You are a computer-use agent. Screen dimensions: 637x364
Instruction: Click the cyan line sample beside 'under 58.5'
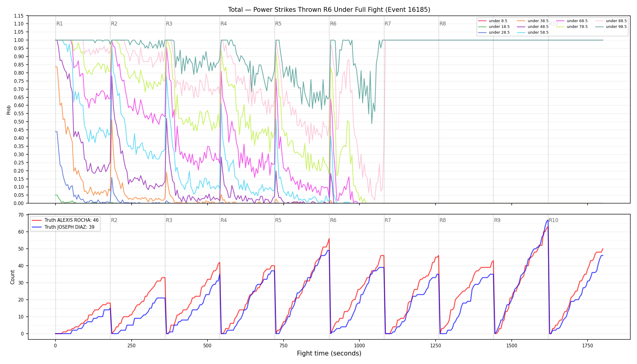521,32
